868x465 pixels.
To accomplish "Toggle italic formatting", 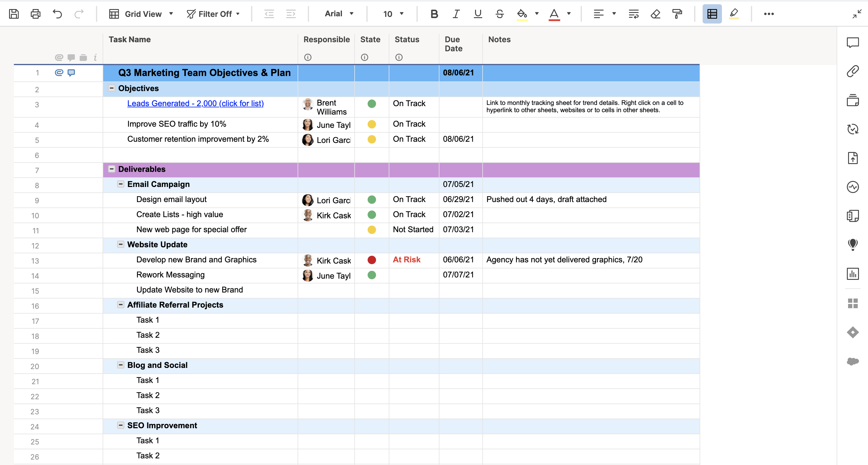I will [x=456, y=14].
